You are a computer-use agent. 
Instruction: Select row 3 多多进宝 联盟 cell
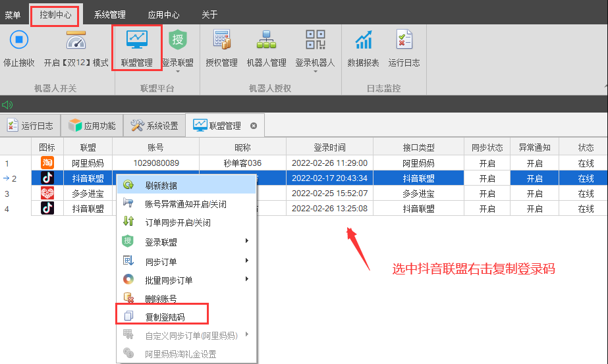point(88,194)
